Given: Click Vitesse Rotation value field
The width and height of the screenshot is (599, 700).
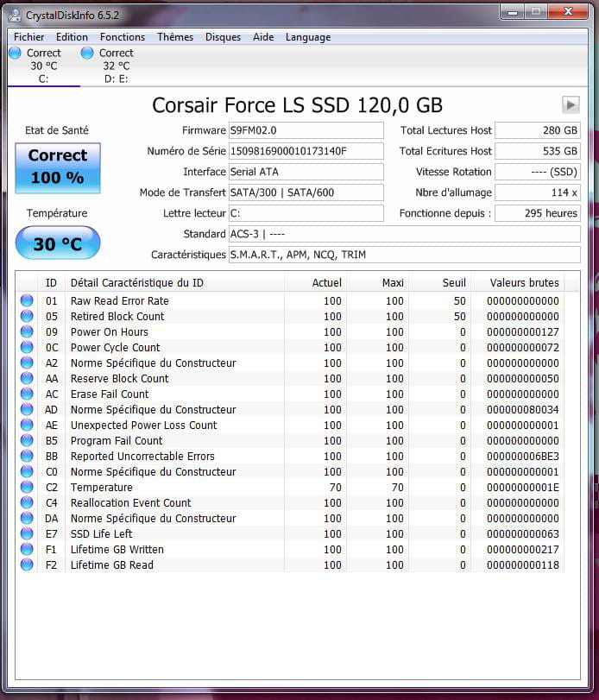Looking at the screenshot, I should (538, 172).
